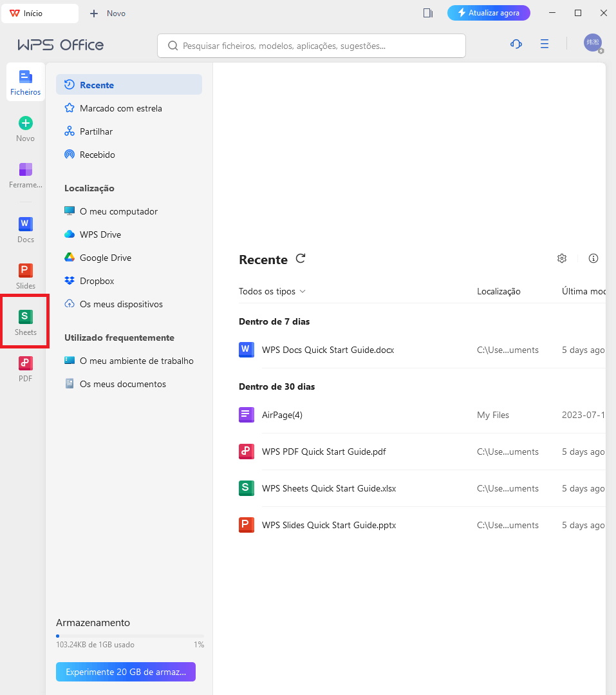Click location path of WPS Docs guide row
Image resolution: width=616 pixels, height=695 pixels.
pyautogui.click(x=507, y=350)
